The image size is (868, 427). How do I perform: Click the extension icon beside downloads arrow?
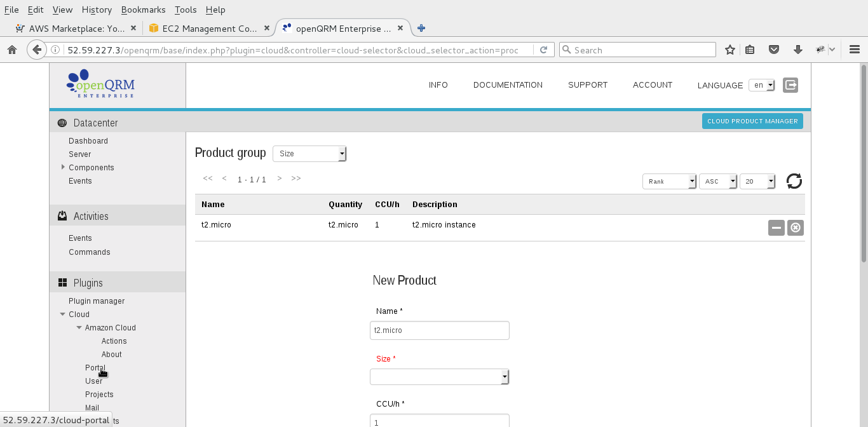(821, 50)
